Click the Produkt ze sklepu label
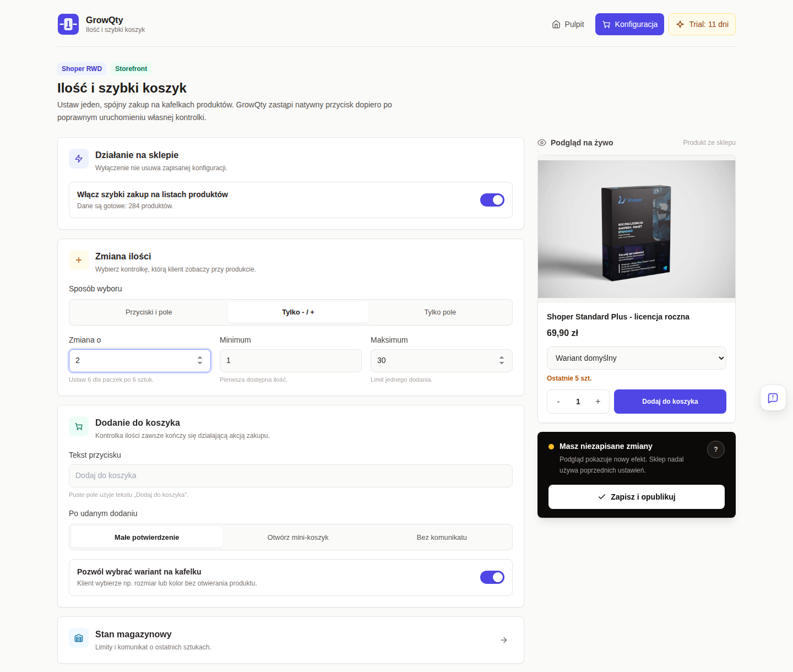This screenshot has height=672, width=793. 709,143
